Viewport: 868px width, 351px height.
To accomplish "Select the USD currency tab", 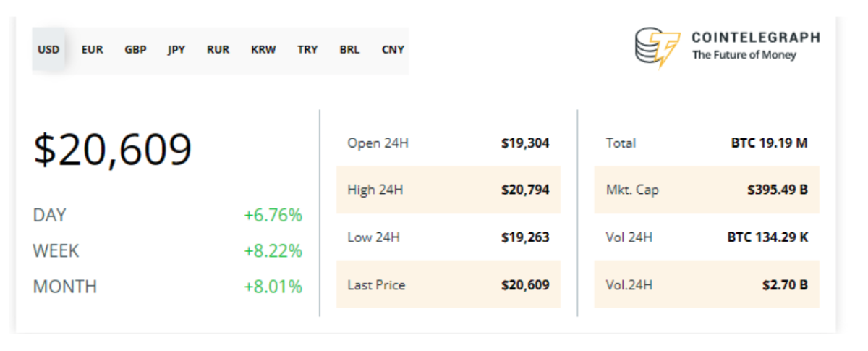I will coord(48,50).
